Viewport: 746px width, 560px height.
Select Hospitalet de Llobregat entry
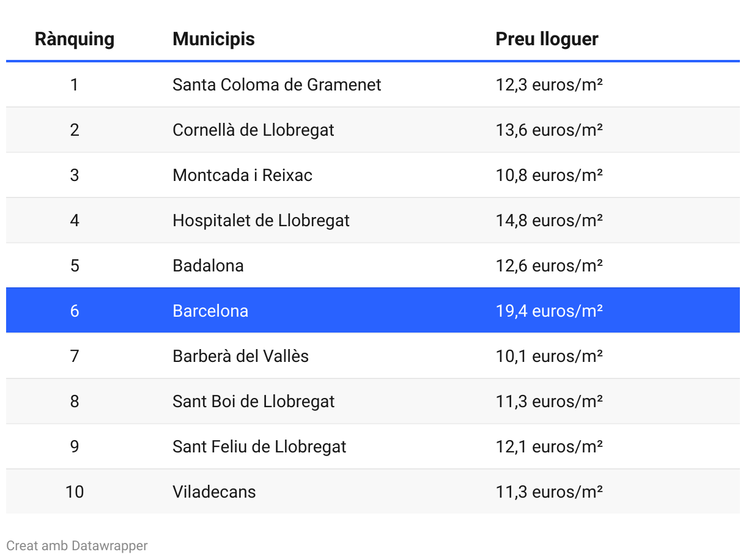pyautogui.click(x=261, y=220)
